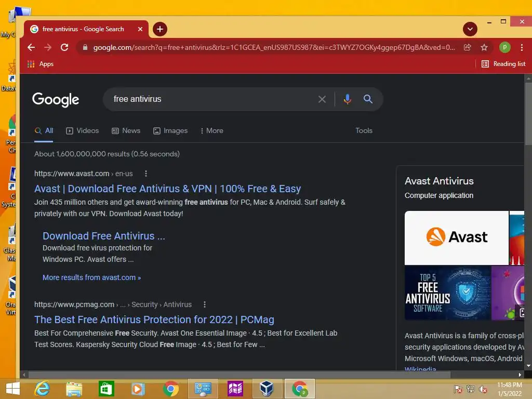Clear the search box with X
This screenshot has width=532, height=399.
click(x=322, y=99)
